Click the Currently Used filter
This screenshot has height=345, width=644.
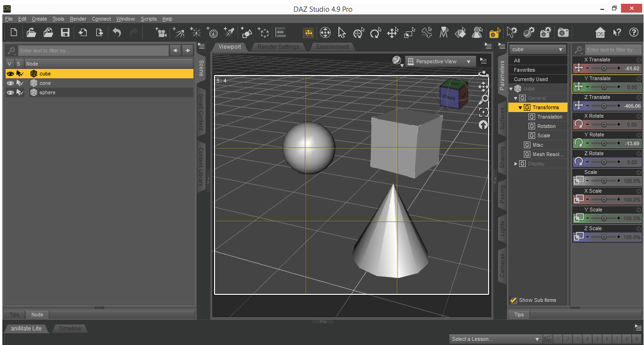530,79
